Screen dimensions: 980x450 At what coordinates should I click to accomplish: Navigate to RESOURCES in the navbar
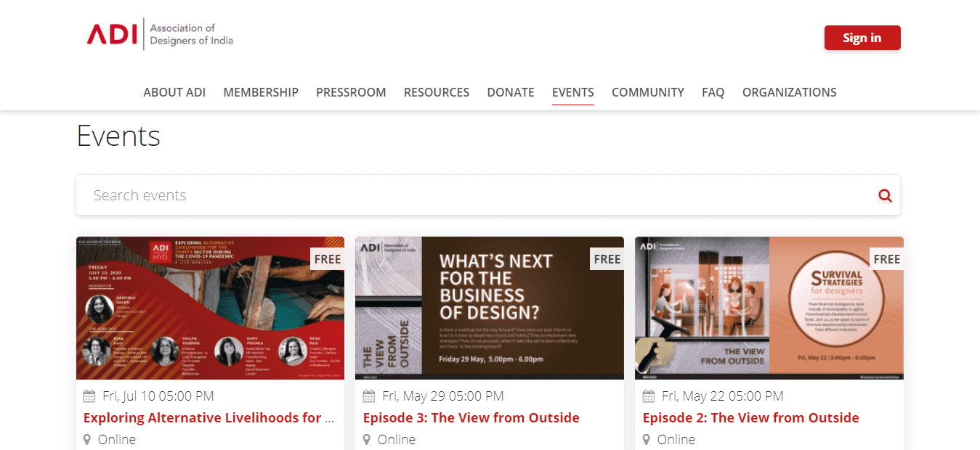click(x=437, y=92)
